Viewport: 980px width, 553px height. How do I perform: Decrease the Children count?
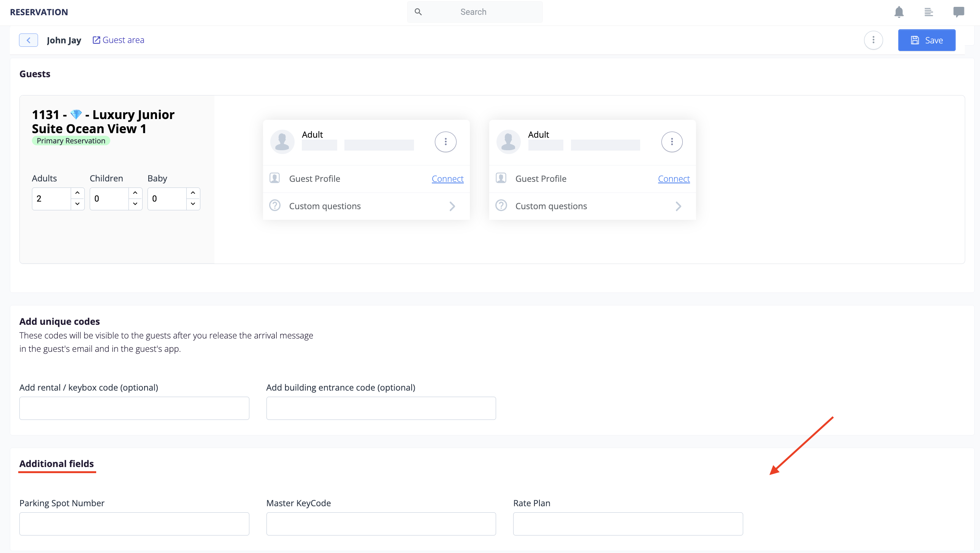tap(135, 204)
